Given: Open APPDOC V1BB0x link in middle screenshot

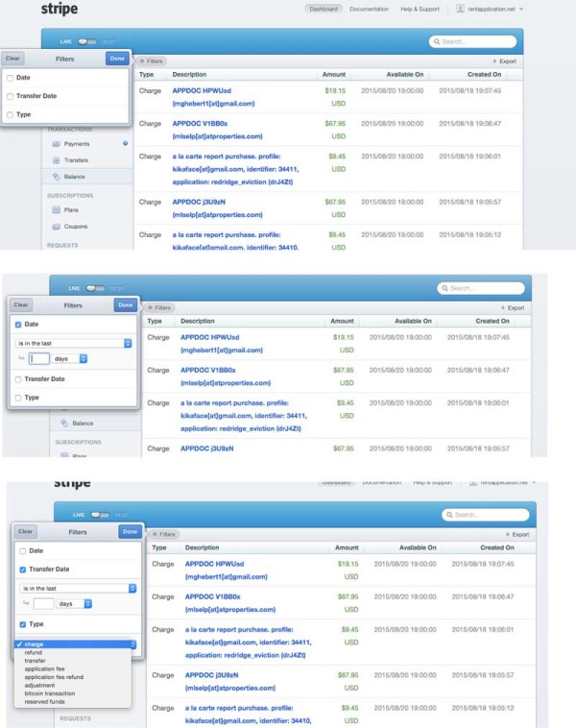Looking at the screenshot, I should click(x=208, y=371).
